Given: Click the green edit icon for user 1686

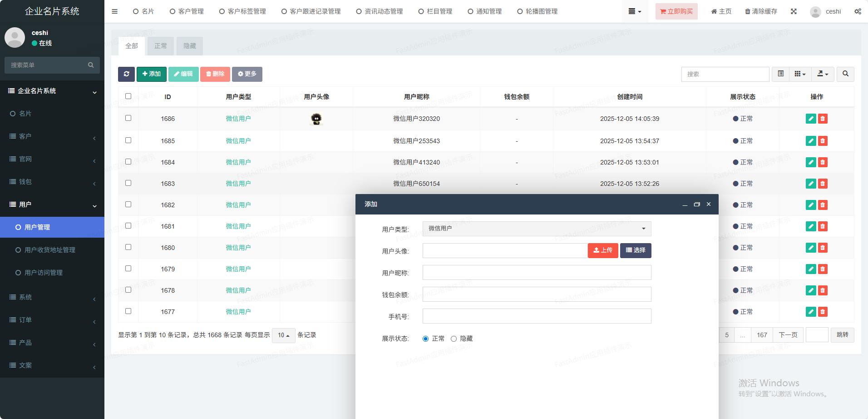Looking at the screenshot, I should click(810, 119).
